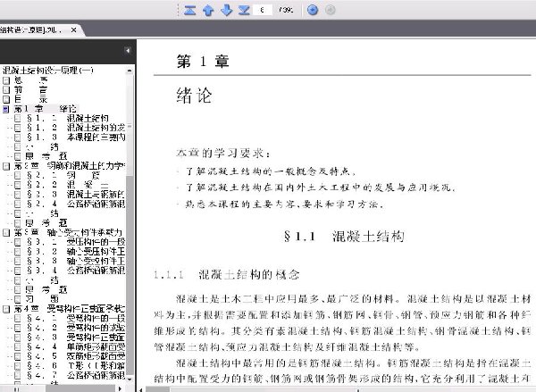Click the blue previous view circle icon
The width and height of the screenshot is (536, 392).
tap(313, 10)
